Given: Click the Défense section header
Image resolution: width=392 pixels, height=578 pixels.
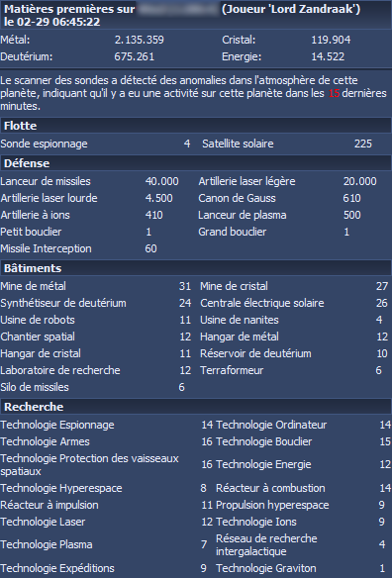Looking at the screenshot, I should (196, 163).
